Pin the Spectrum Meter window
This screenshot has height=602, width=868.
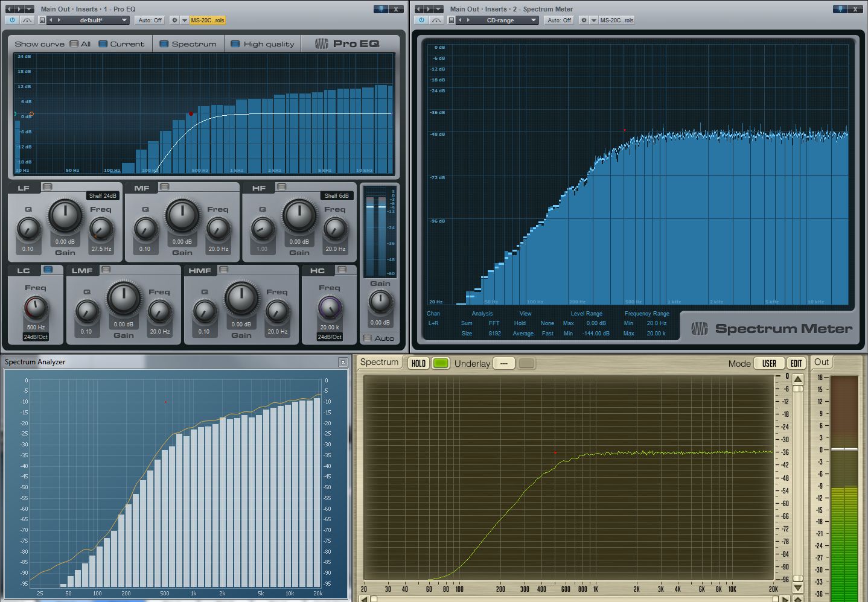coord(840,9)
